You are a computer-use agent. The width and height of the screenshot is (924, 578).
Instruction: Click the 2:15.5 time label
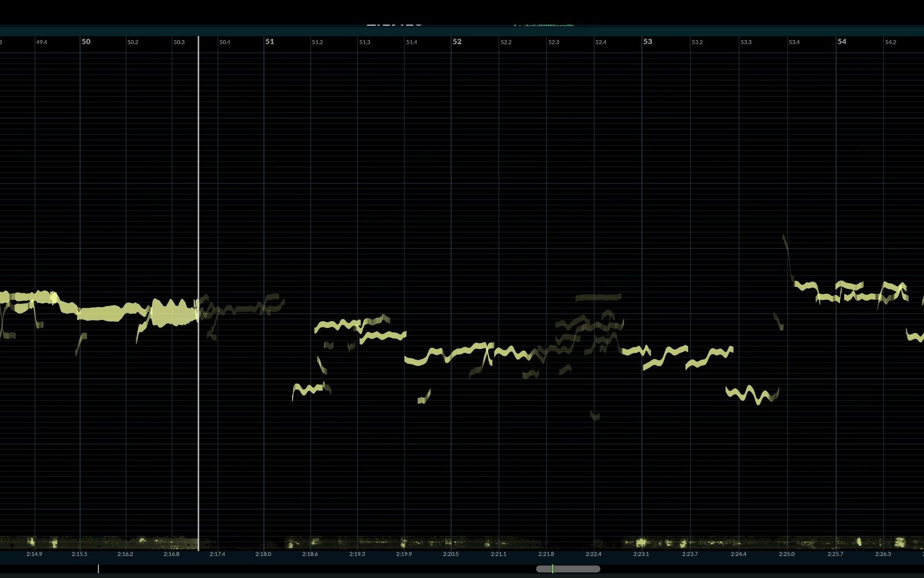click(80, 554)
